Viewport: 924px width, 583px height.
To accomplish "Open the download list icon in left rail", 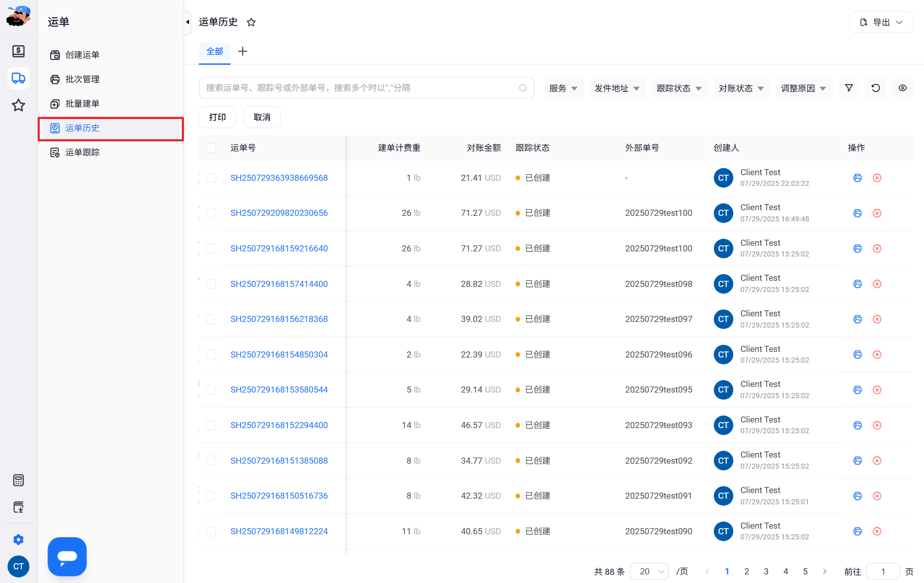I will point(19,507).
